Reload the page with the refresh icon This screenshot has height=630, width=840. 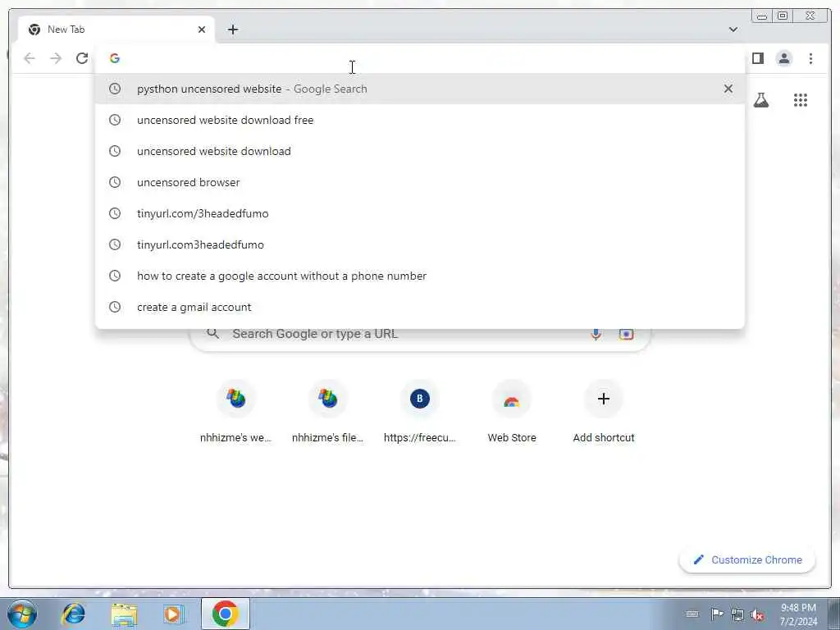(82, 58)
